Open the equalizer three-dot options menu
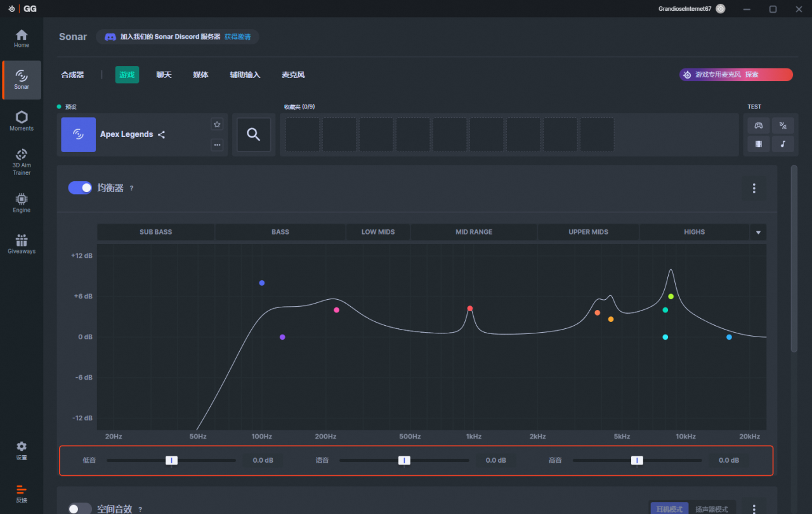 coord(754,188)
